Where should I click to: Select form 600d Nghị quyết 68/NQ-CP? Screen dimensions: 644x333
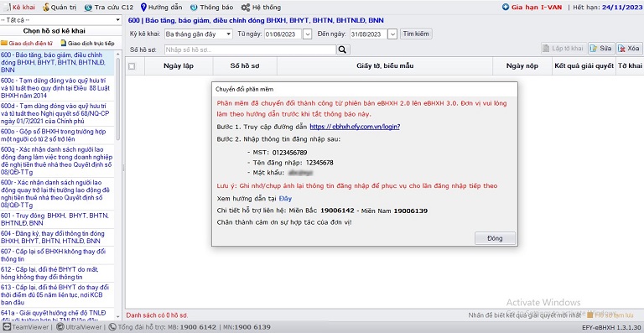pos(57,114)
